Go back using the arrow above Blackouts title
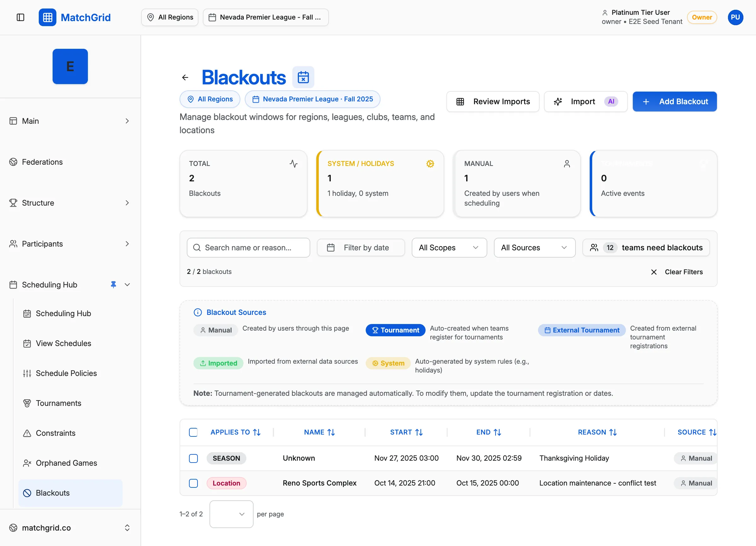 185,77
